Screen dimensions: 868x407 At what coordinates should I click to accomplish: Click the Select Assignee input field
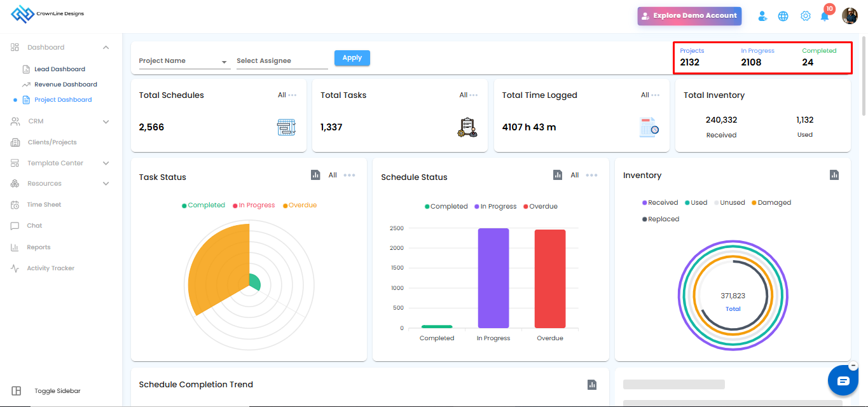[282, 61]
